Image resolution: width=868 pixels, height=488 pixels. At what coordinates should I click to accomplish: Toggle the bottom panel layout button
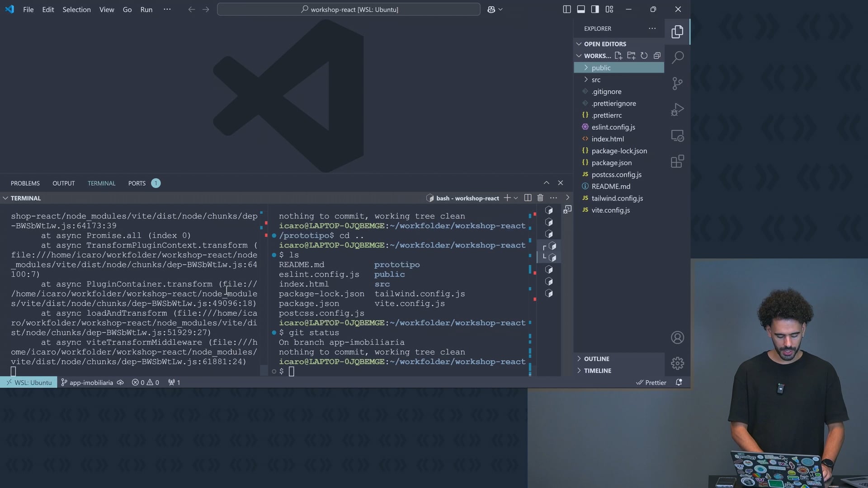pos(581,9)
